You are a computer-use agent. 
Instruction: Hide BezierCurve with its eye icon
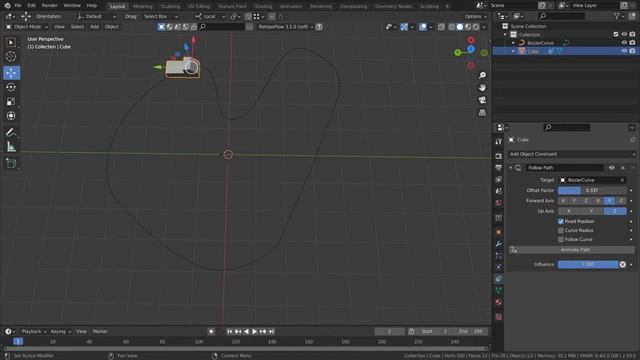coord(624,42)
